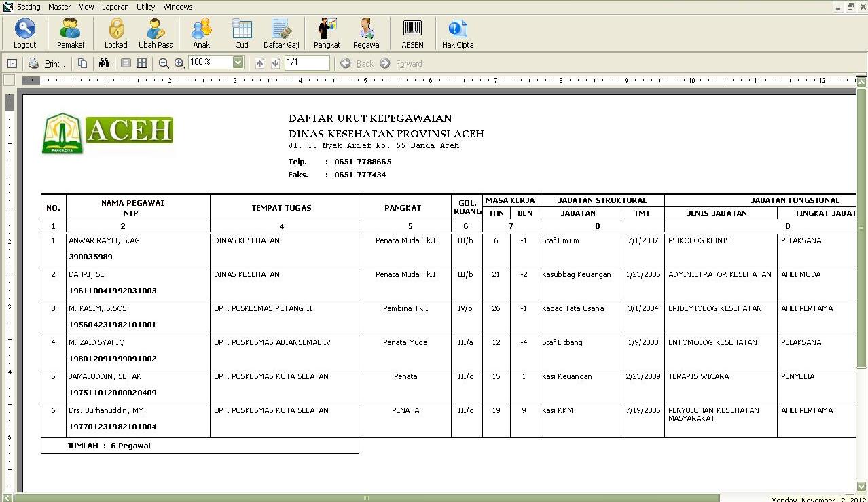Click the printer icon in preview toolbar
This screenshot has height=502, width=868.
pyautogui.click(x=34, y=63)
